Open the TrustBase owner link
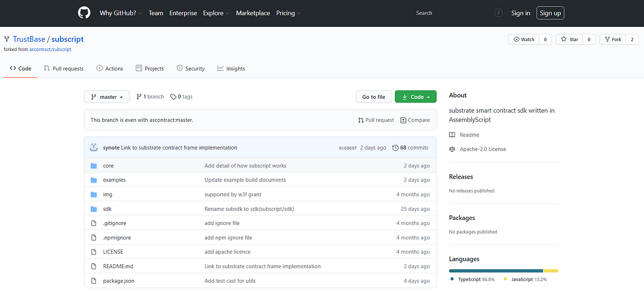Screen dimensions: 644x294 coord(28,39)
